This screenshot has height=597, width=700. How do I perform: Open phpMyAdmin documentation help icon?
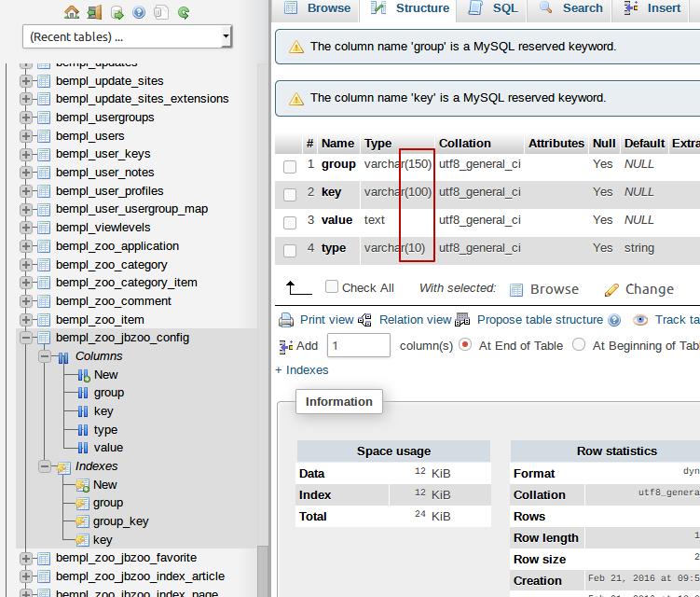(139, 12)
